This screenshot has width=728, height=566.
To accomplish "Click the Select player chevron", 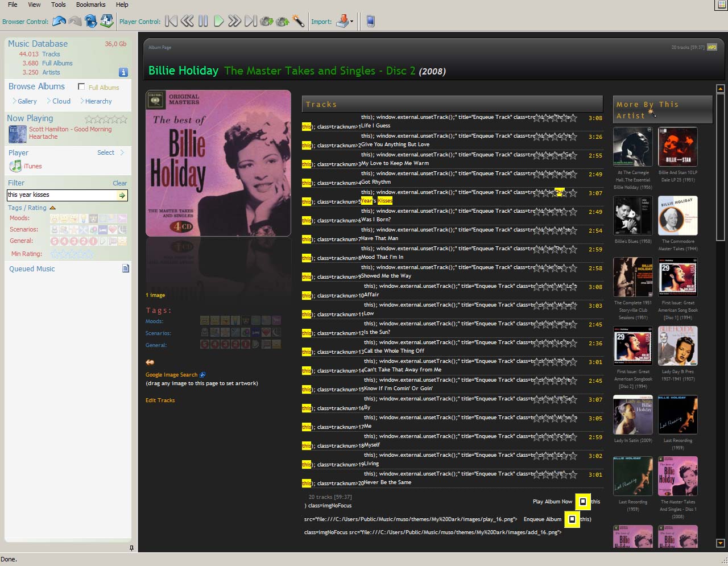I will click(122, 152).
